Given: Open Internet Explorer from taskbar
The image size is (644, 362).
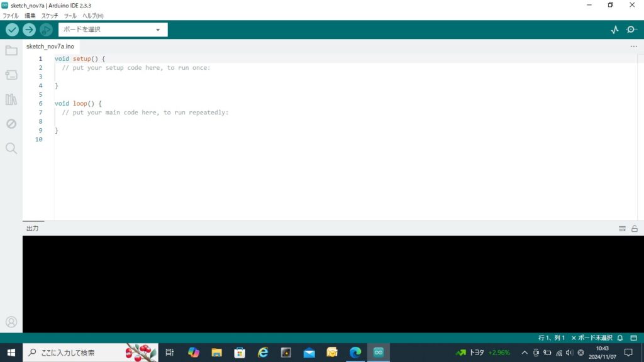Looking at the screenshot, I should (x=263, y=353).
